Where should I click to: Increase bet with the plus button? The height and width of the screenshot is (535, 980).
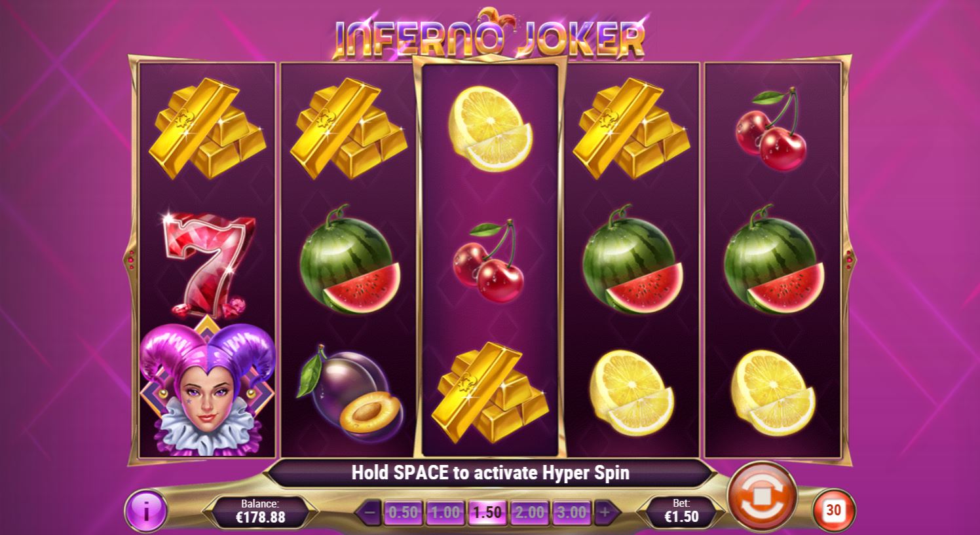(x=605, y=512)
